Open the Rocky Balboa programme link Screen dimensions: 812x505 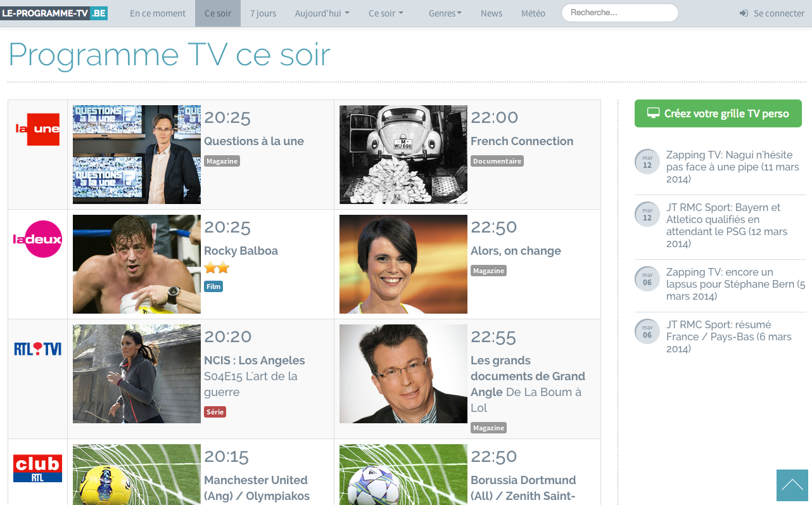pyautogui.click(x=241, y=251)
